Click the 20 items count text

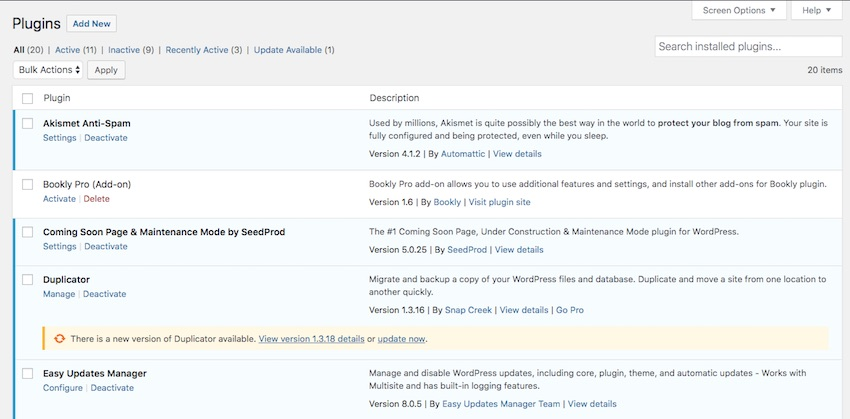[x=825, y=70]
